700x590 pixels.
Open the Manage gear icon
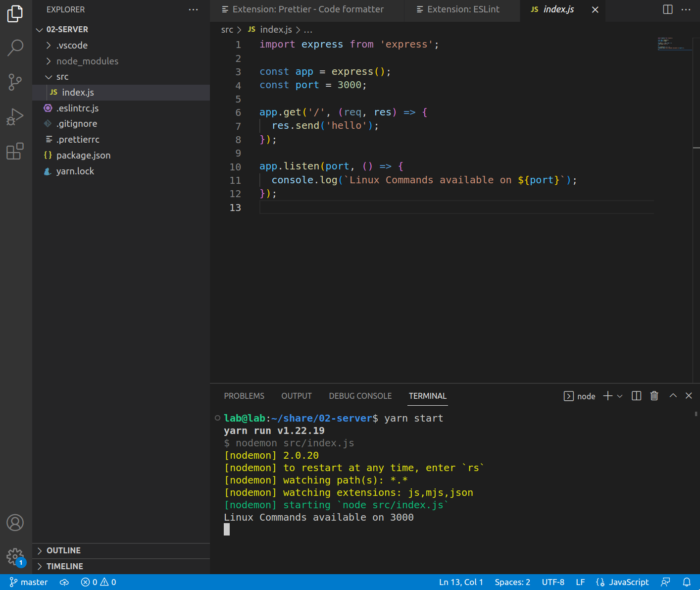(x=15, y=557)
